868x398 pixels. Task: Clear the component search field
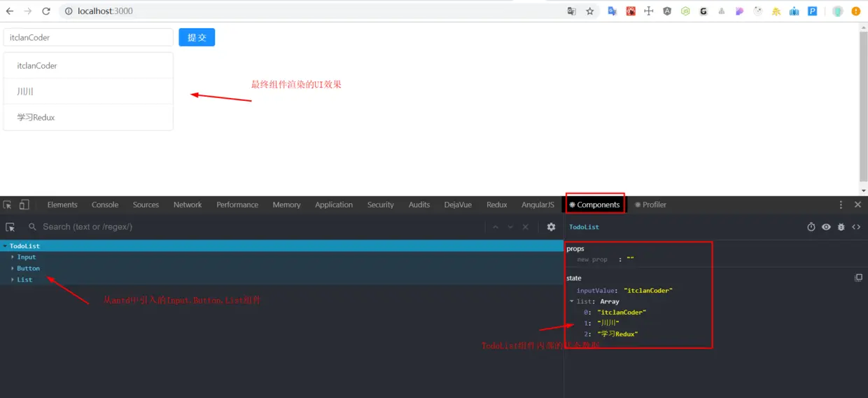[526, 227]
